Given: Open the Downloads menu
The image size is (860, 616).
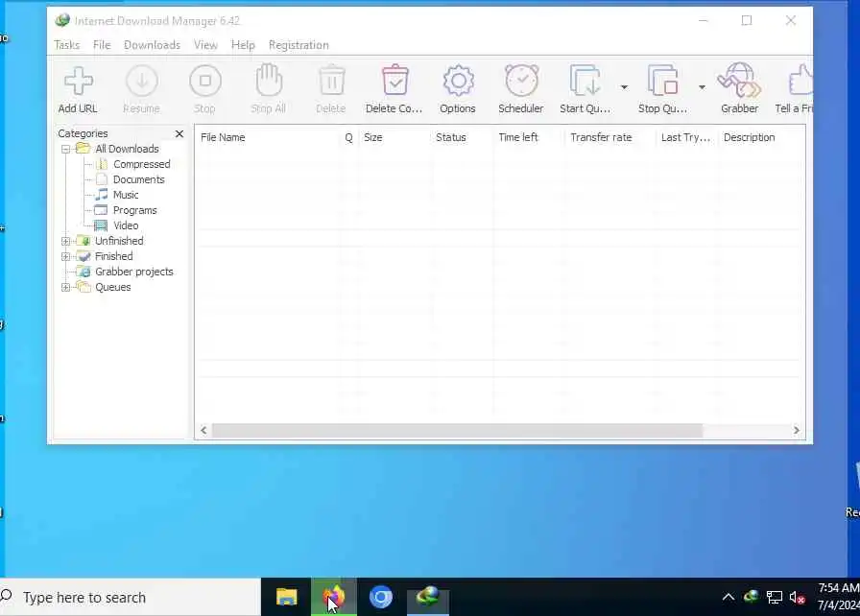Looking at the screenshot, I should click(x=152, y=45).
